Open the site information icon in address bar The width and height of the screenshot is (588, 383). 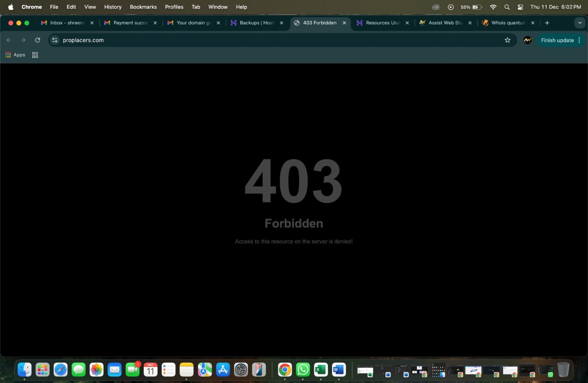pos(55,40)
